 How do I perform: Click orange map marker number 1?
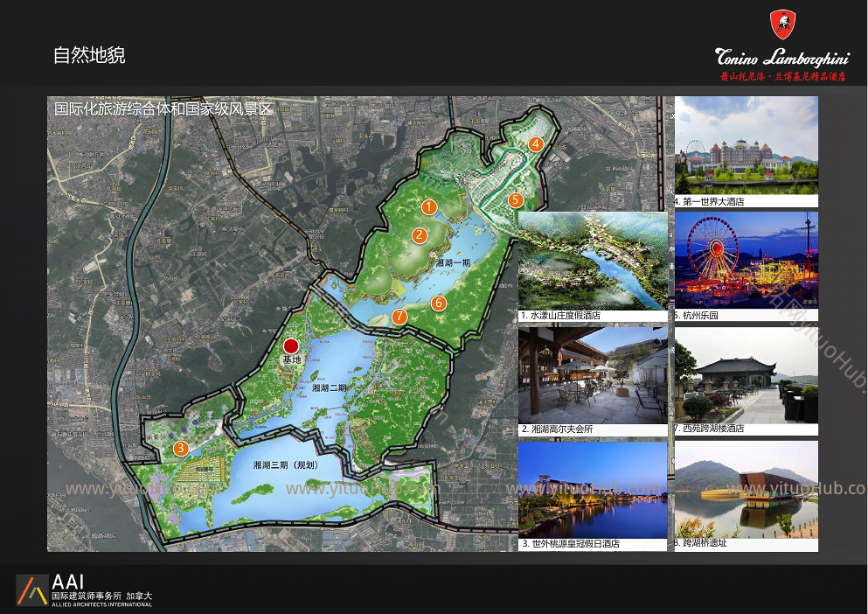(428, 207)
